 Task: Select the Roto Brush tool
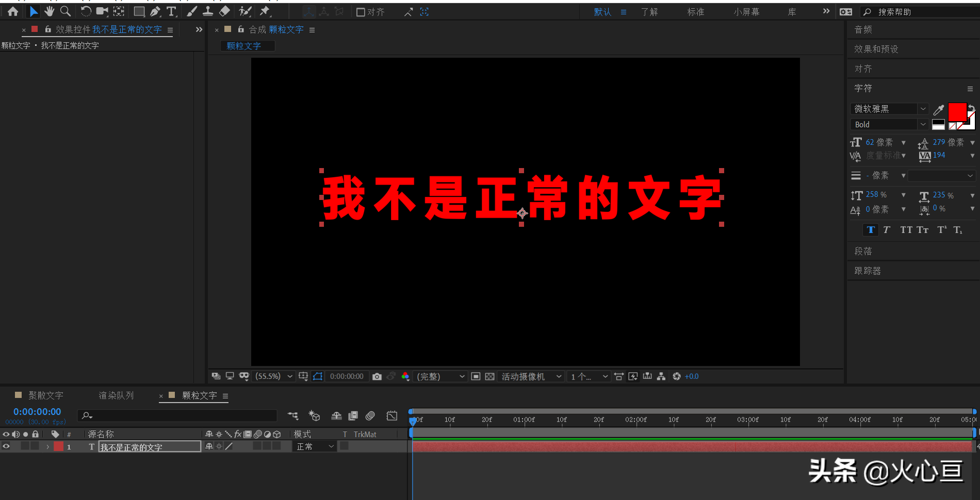pyautogui.click(x=245, y=11)
